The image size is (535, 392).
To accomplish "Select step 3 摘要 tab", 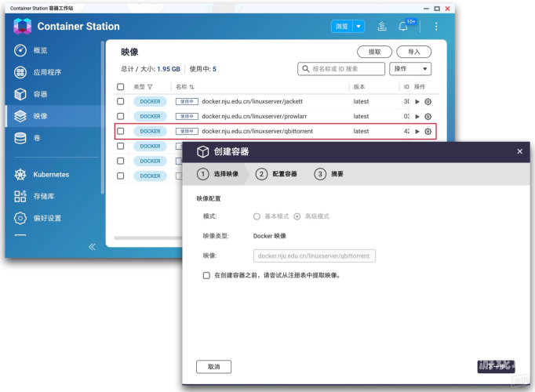I will (x=329, y=174).
